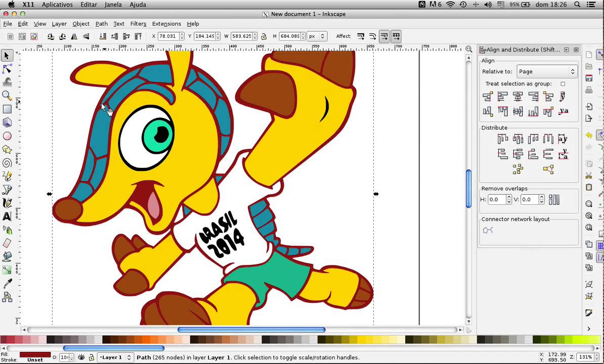Select the Paint bucket fill tool
The height and width of the screenshot is (364, 604).
pos(7,257)
